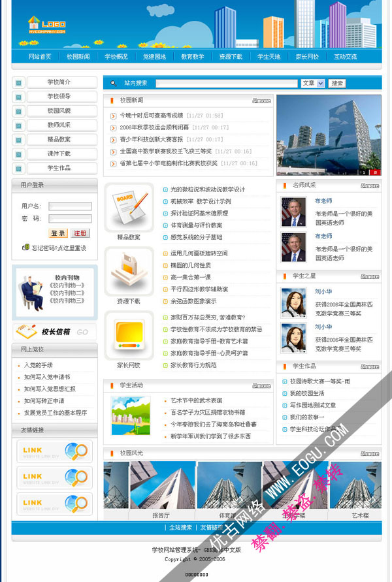Click the 精品教案 notepad icon

pos(129,206)
